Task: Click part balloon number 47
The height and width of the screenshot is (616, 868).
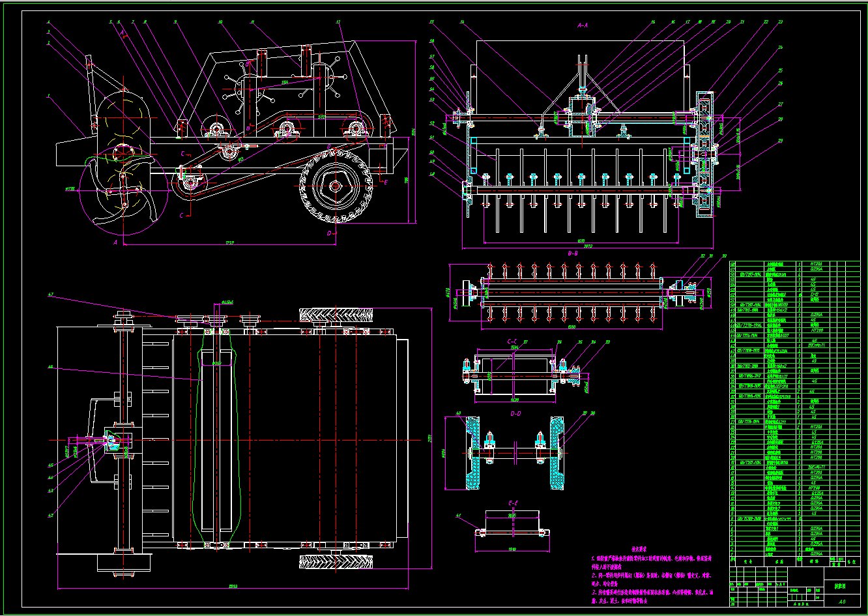Action: tap(51, 295)
